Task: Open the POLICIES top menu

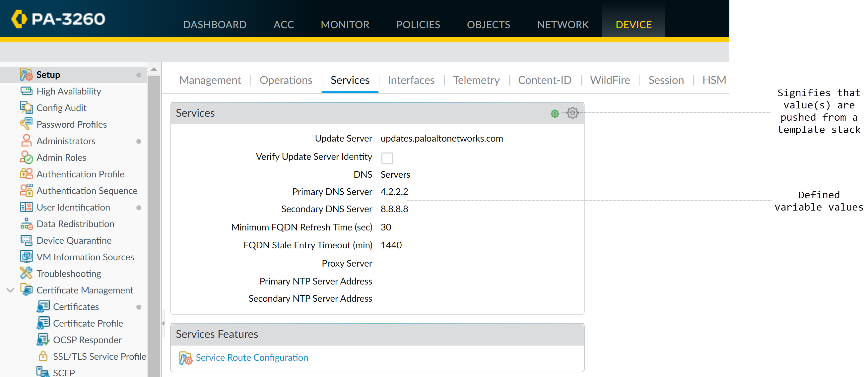Action: (x=418, y=25)
